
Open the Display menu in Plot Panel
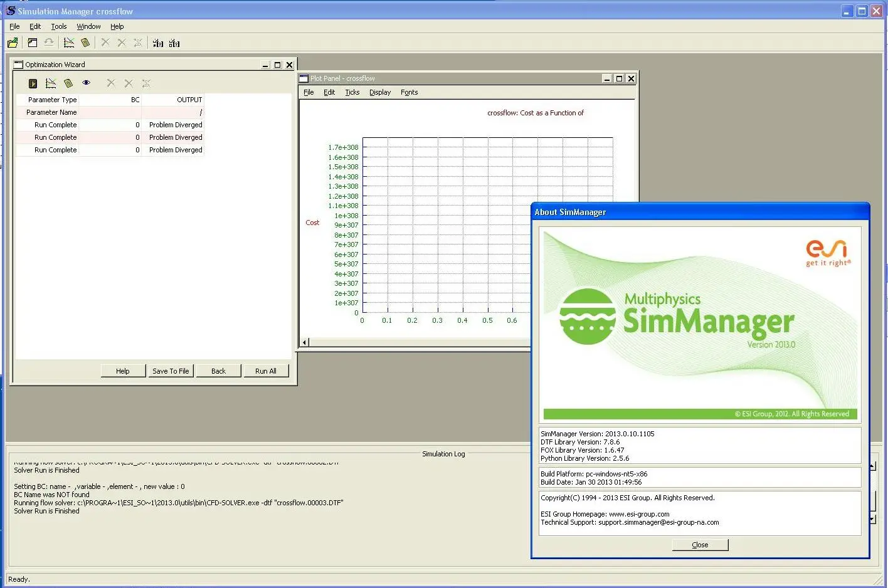point(379,92)
